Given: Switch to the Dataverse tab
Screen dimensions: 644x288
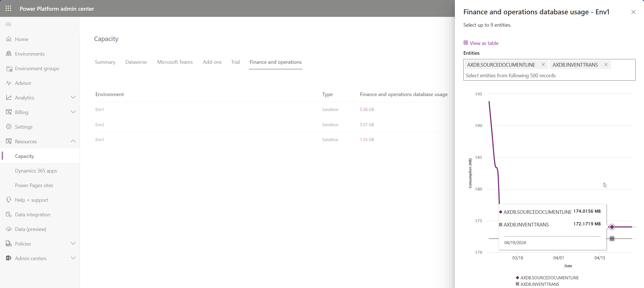Looking at the screenshot, I should click(x=136, y=62).
